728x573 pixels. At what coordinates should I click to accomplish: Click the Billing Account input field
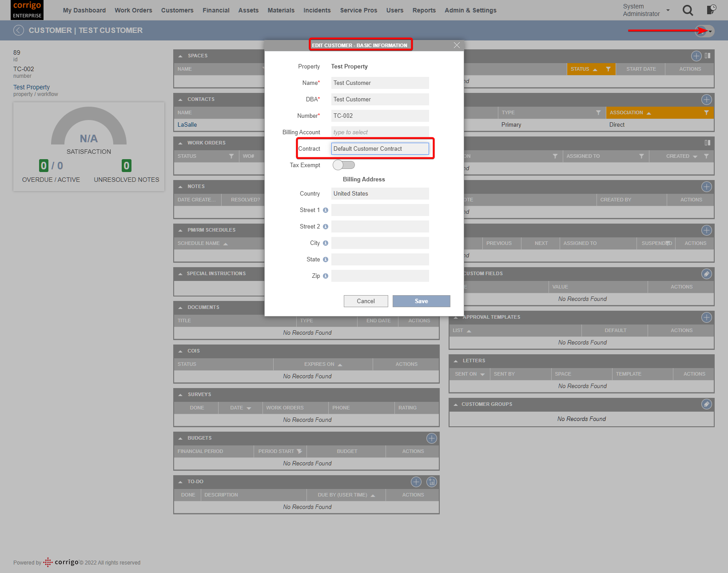click(380, 132)
